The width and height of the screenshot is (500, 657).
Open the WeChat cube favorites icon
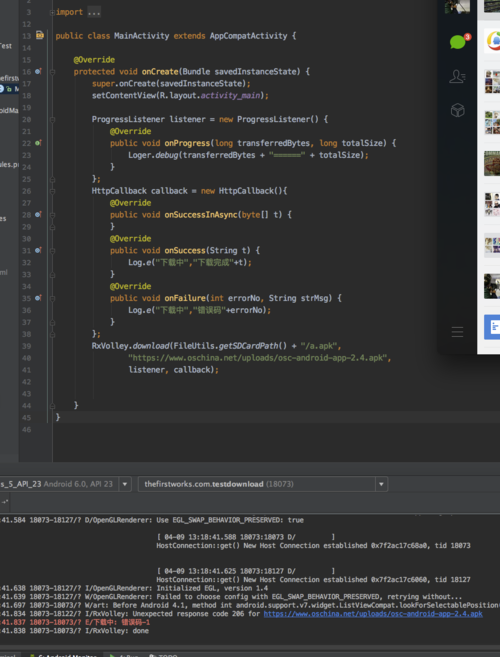(x=457, y=111)
